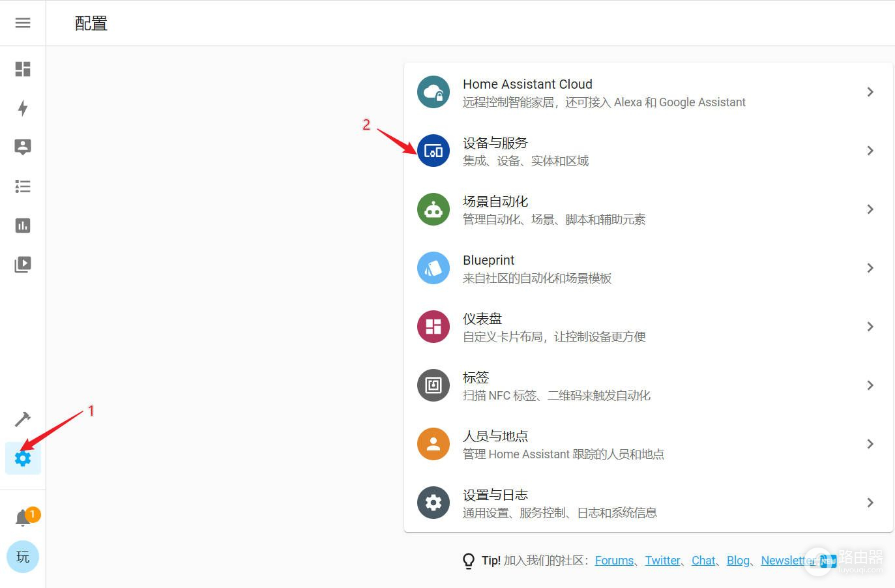Follow the Forums community link
Screen dimensions: 895x588
[614, 561]
